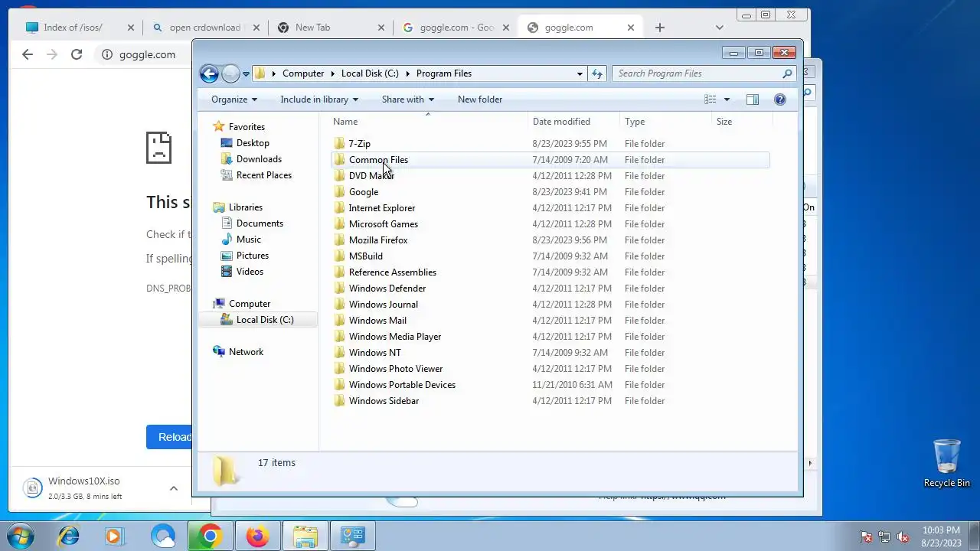Click the New folder button
Viewport: 980px width, 551px height.
point(480,99)
